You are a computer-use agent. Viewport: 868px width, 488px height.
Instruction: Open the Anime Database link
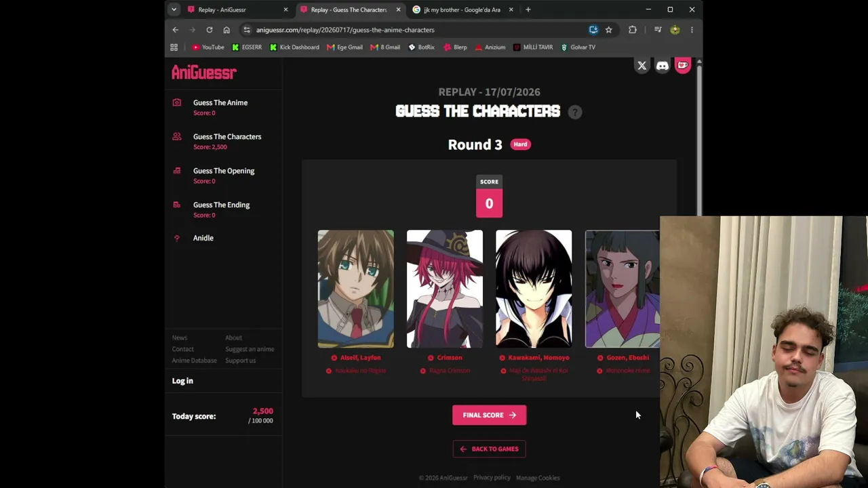point(195,361)
